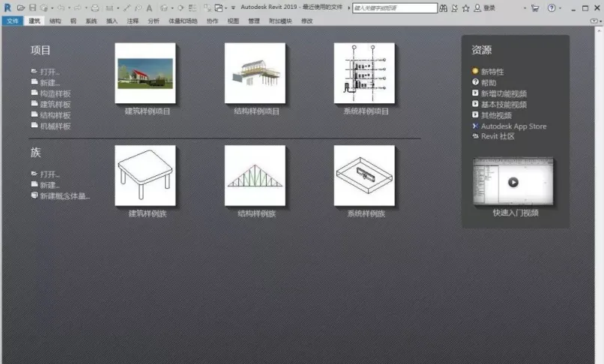This screenshot has height=364, width=604.
Task: Open the 结构样例项目 thumbnail
Action: click(255, 73)
